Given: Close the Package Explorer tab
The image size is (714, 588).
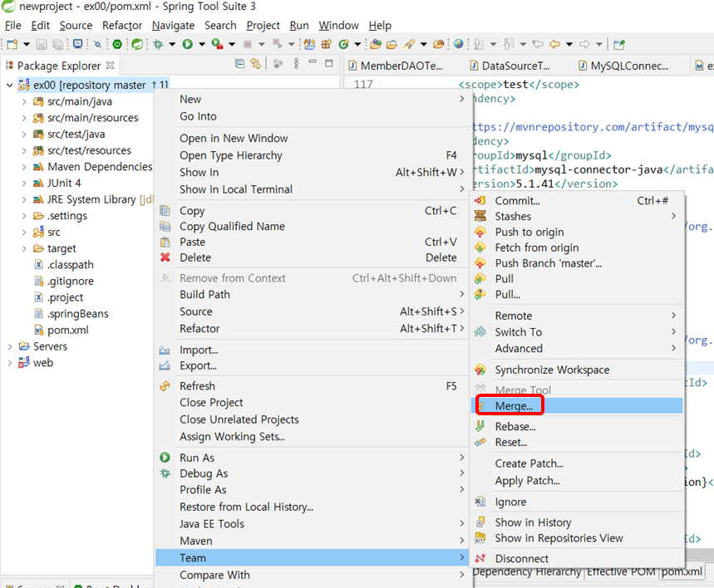Looking at the screenshot, I should [x=110, y=66].
